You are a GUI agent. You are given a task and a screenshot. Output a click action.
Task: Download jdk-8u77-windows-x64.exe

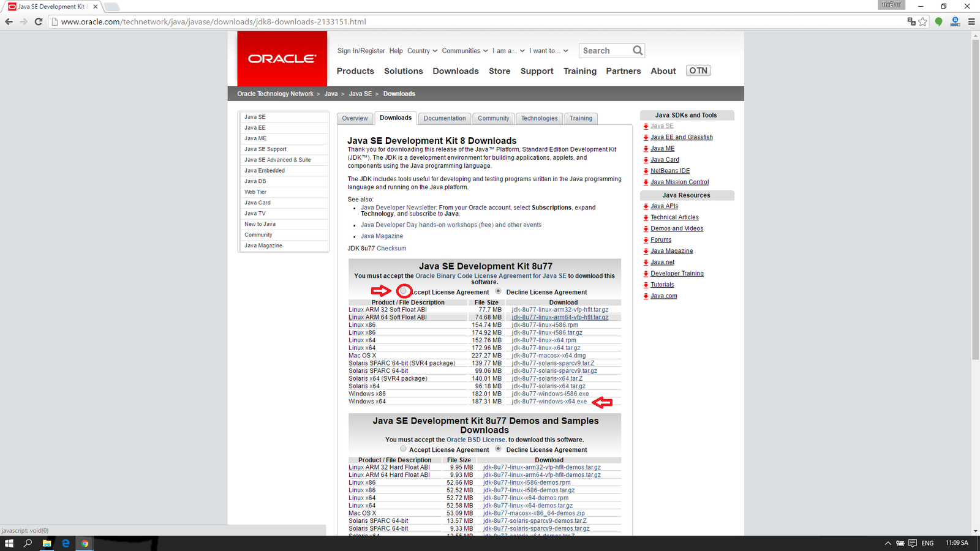[549, 402]
